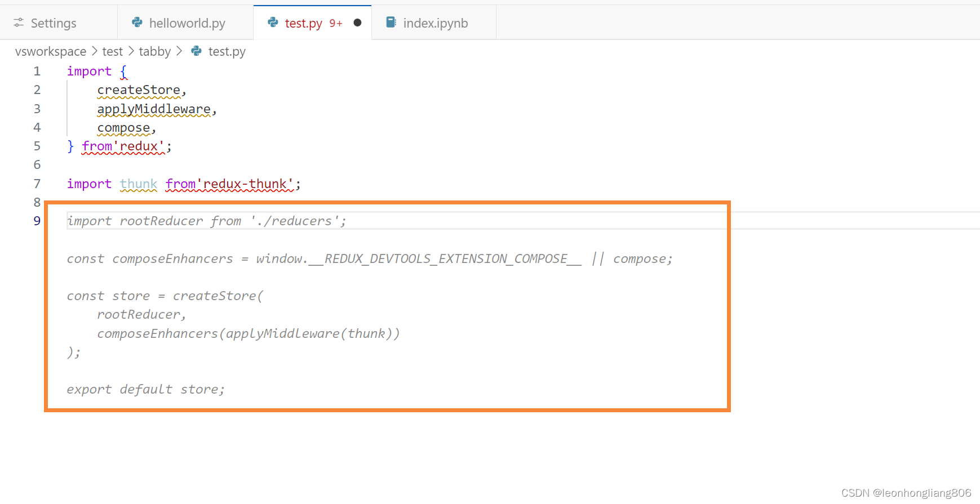Viewport: 980px width, 504px height.
Task: Click the Python icon in the breadcrumb
Action: pyautogui.click(x=196, y=51)
